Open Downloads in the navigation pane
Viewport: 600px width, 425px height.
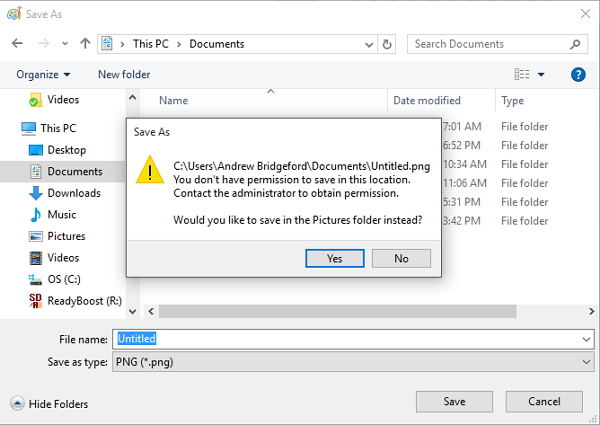[65, 193]
